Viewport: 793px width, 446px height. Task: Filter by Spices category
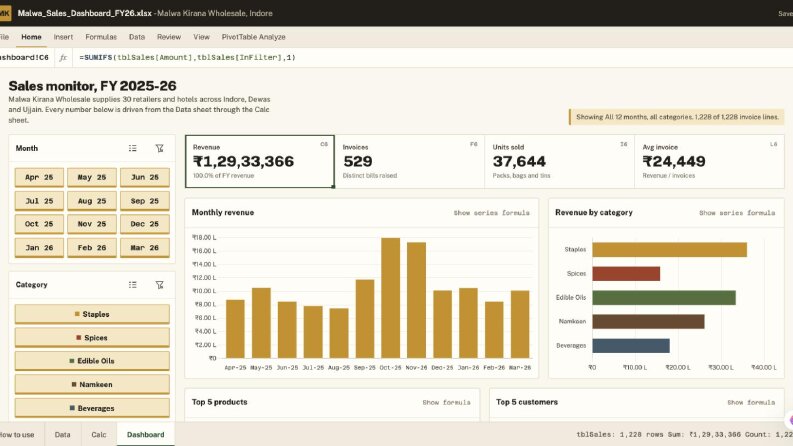click(x=92, y=337)
